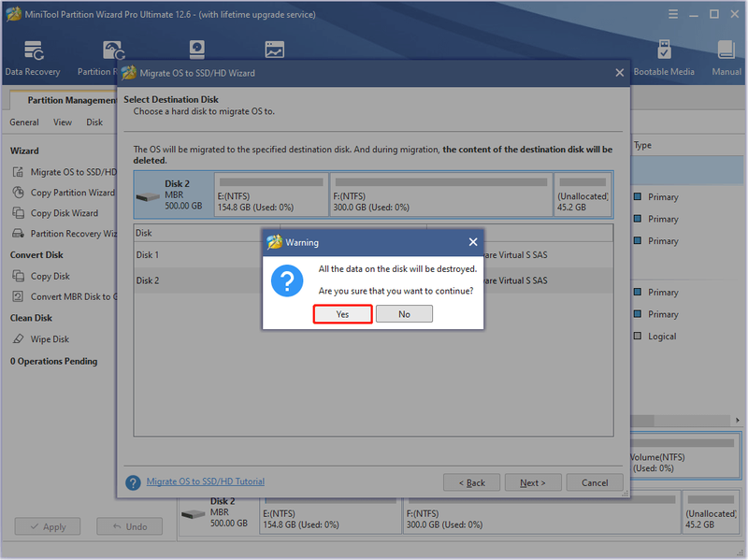Click No in the Warning dialog
Screen dimensions: 748x560
click(404, 314)
